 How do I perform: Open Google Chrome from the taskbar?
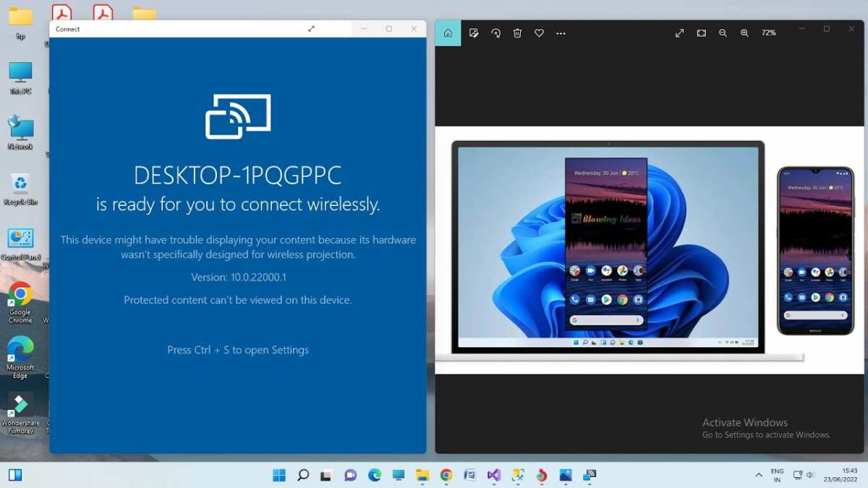tap(446, 475)
